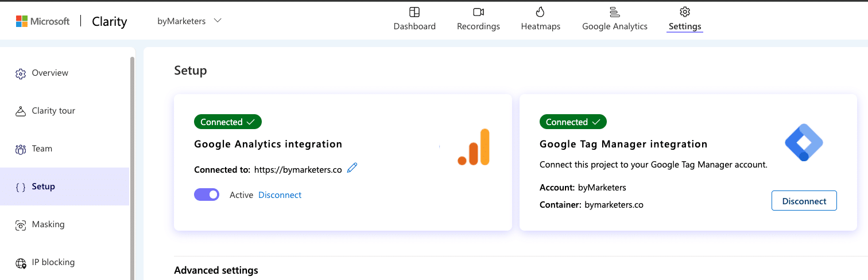Viewport: 868px width, 280px height.
Task: Click the Clarity product name
Action: [x=109, y=22]
